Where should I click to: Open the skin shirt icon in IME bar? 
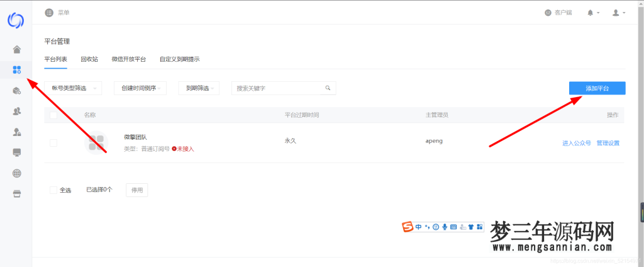(x=471, y=227)
